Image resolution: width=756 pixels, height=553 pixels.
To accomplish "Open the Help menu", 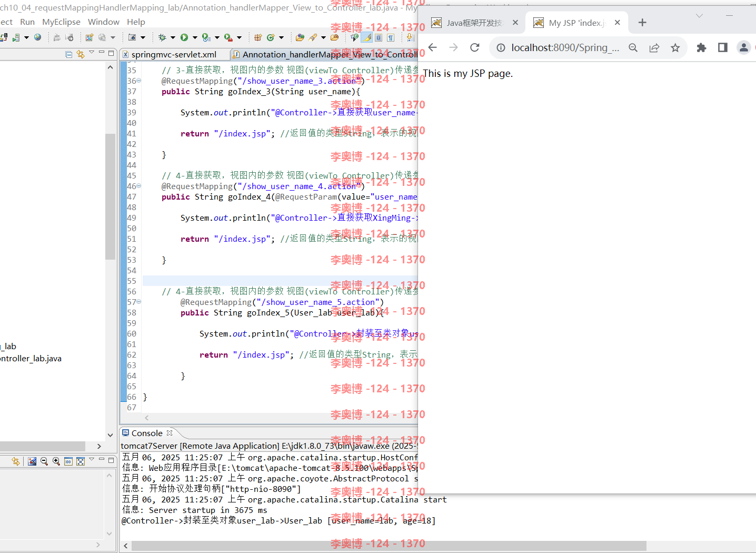I will (x=136, y=22).
